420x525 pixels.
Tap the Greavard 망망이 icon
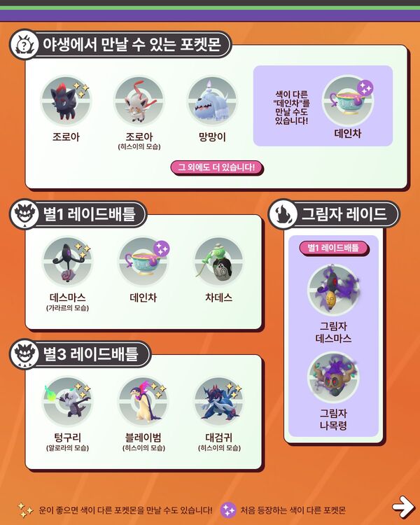[x=212, y=101]
